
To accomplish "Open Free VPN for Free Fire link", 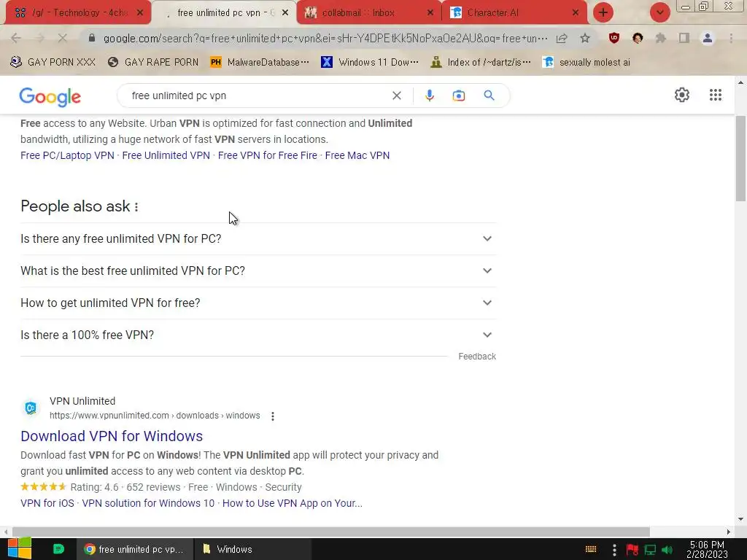I will pyautogui.click(x=267, y=155).
